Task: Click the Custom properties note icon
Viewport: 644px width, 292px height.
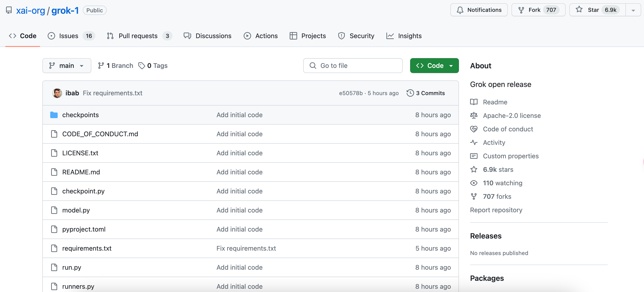Action: point(474,156)
